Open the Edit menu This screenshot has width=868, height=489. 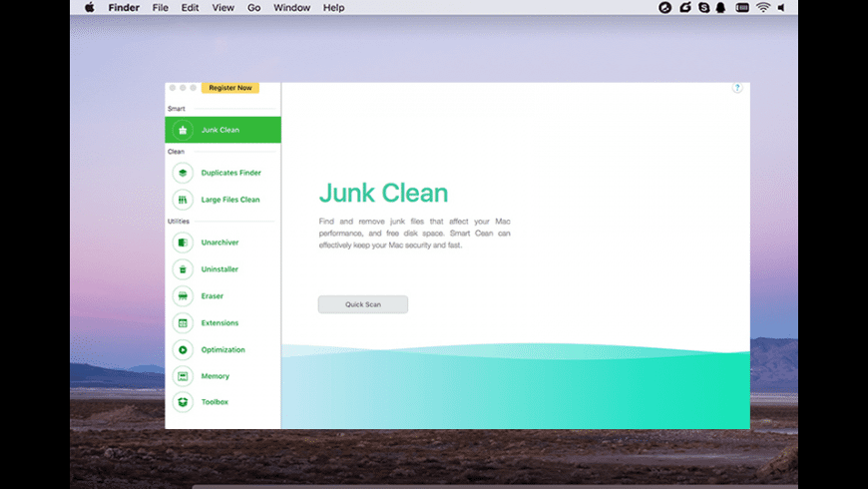pyautogui.click(x=190, y=8)
